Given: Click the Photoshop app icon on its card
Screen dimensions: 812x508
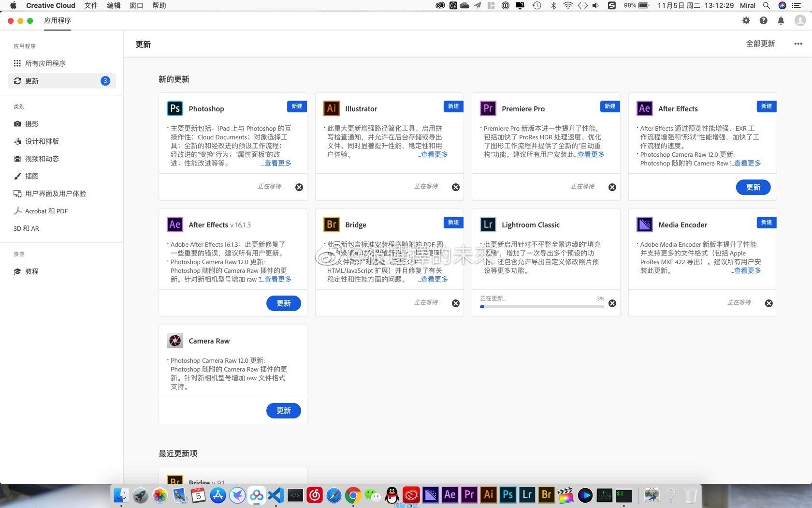Looking at the screenshot, I should [175, 108].
